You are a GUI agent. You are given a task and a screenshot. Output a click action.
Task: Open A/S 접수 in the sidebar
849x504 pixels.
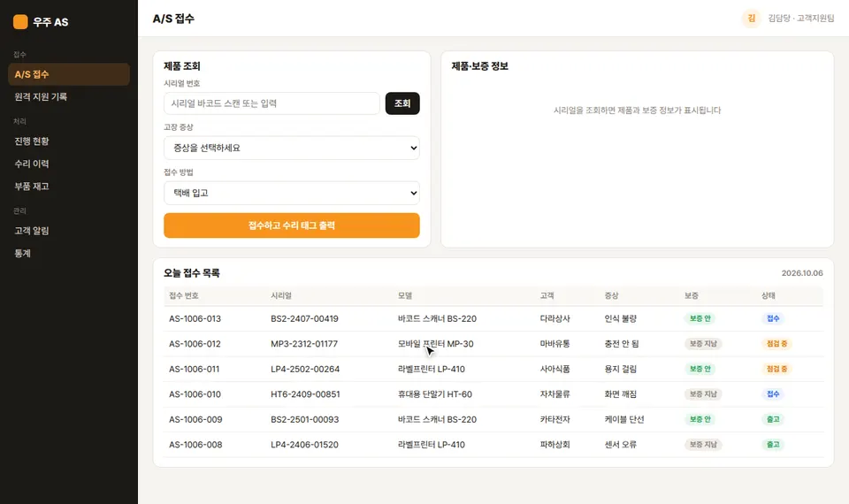pyautogui.click(x=69, y=74)
